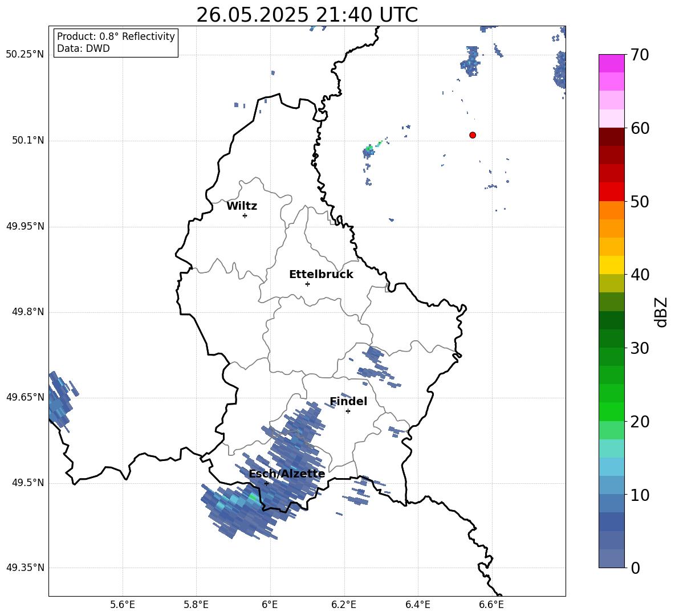Click the dark maroon colorbar segment below 60

[611, 136]
